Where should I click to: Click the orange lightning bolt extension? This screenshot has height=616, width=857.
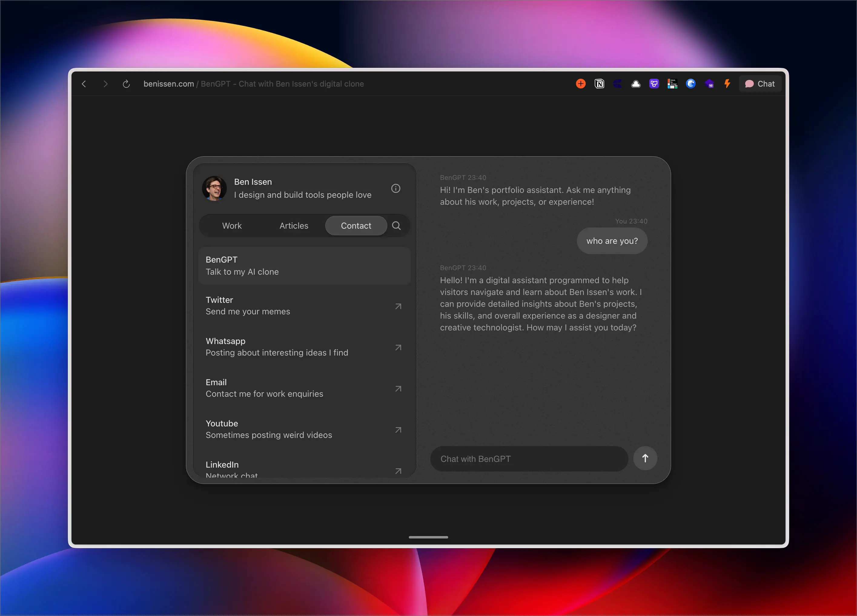click(727, 84)
